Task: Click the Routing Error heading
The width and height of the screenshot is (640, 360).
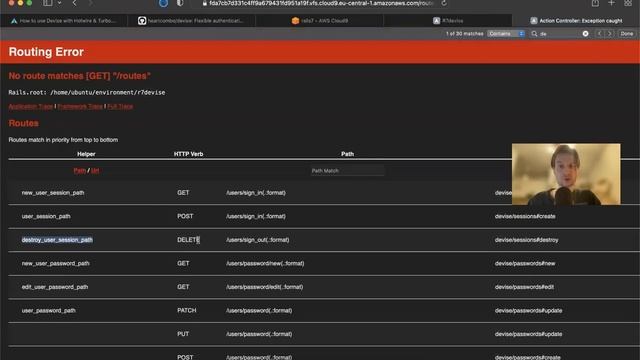Action: 46,52
